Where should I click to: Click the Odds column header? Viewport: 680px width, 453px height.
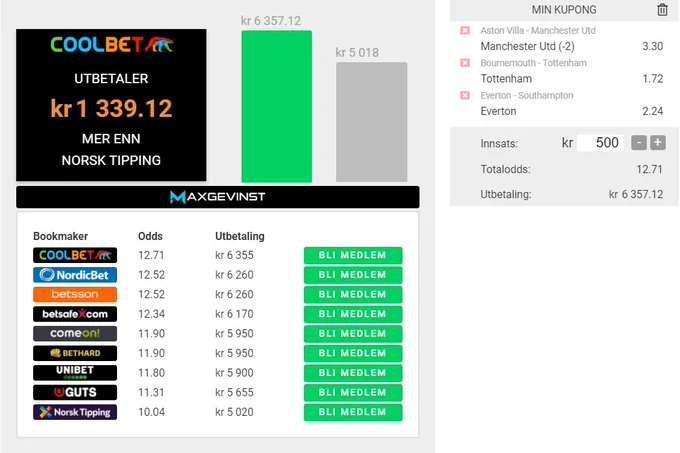click(150, 236)
